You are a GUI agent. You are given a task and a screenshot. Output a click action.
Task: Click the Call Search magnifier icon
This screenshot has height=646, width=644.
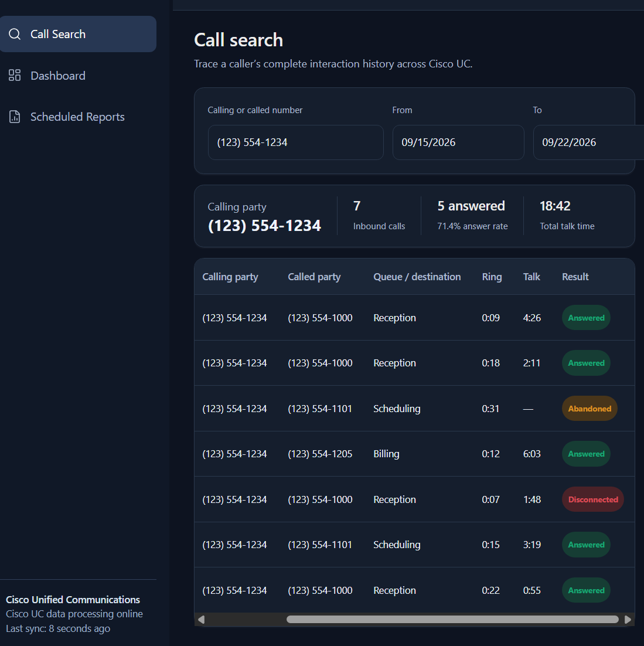(15, 34)
